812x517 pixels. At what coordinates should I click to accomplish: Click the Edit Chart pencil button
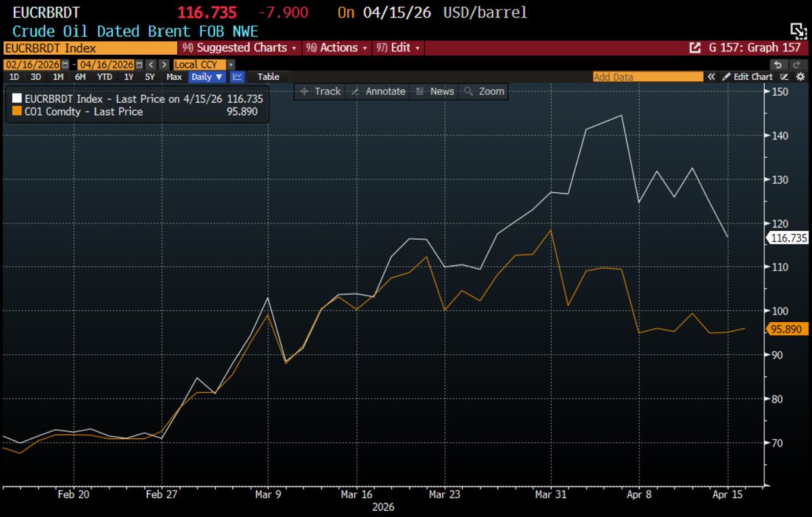click(747, 76)
